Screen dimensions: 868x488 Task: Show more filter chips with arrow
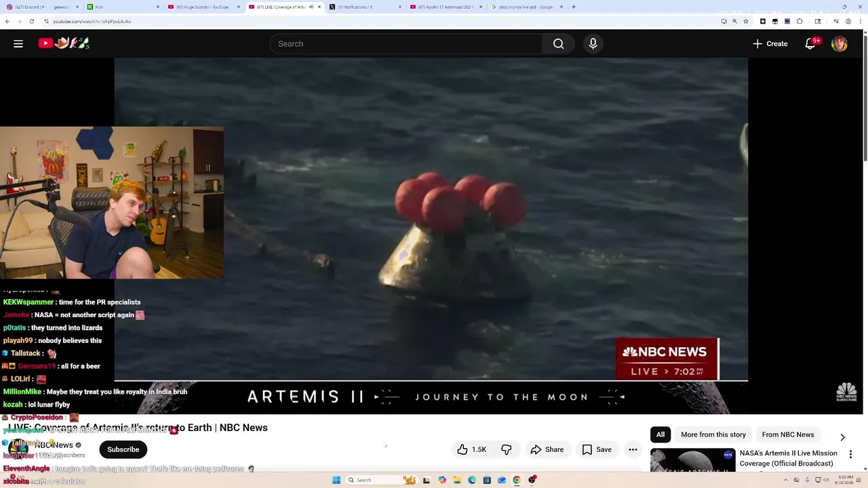[842, 437]
